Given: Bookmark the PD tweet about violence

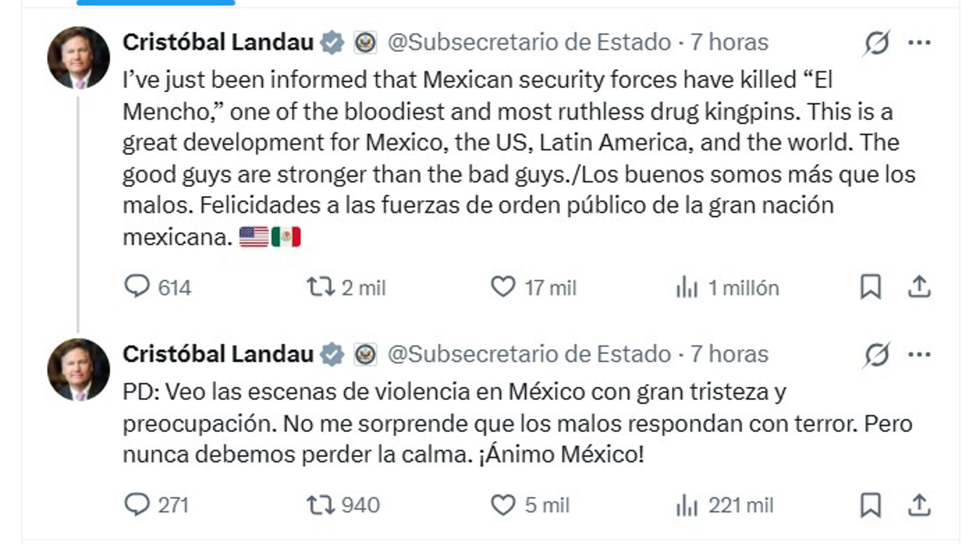Looking at the screenshot, I should click(x=870, y=505).
